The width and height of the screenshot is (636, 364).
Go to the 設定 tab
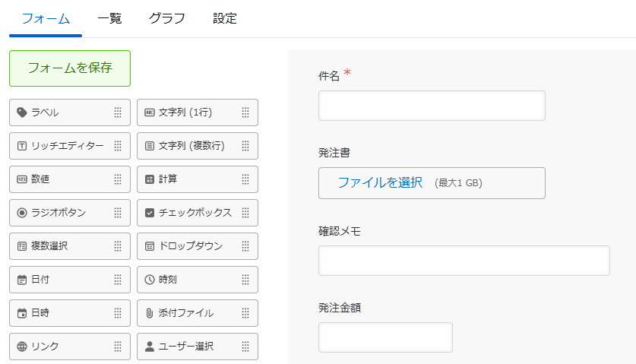(225, 19)
